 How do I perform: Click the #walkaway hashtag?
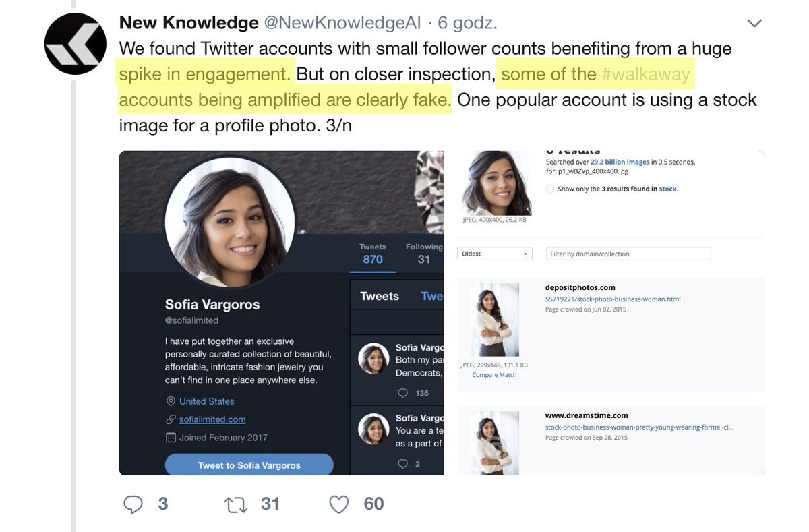(645, 74)
